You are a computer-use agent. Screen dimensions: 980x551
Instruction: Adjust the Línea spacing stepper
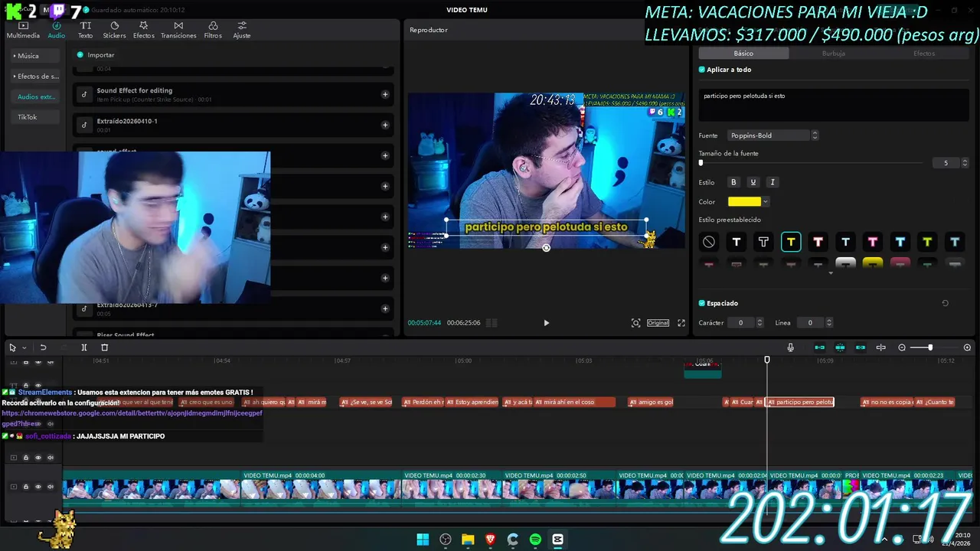click(x=829, y=323)
